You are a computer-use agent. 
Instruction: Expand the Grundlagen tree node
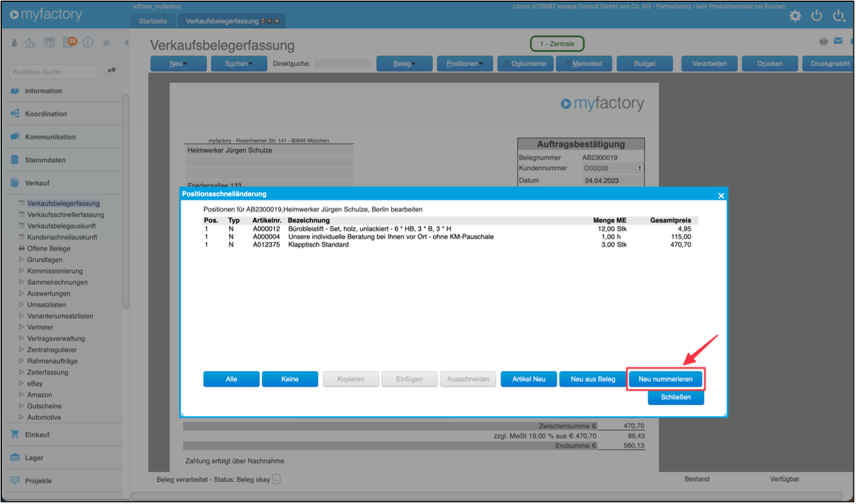(x=21, y=260)
